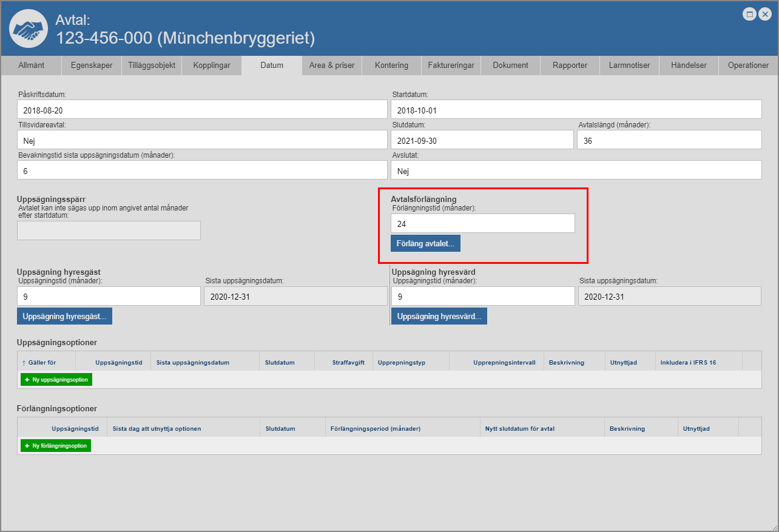
Task: Click the Påskriftsdatum date field
Action: [202, 109]
